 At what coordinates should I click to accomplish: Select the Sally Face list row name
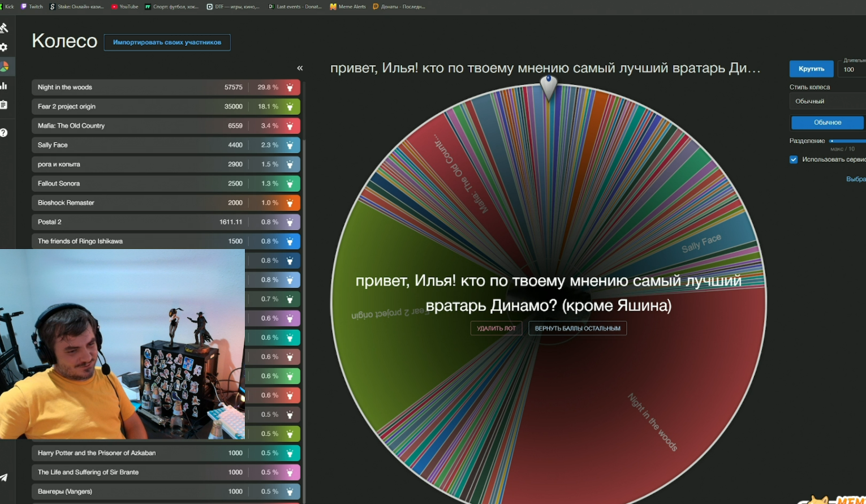pyautogui.click(x=53, y=145)
